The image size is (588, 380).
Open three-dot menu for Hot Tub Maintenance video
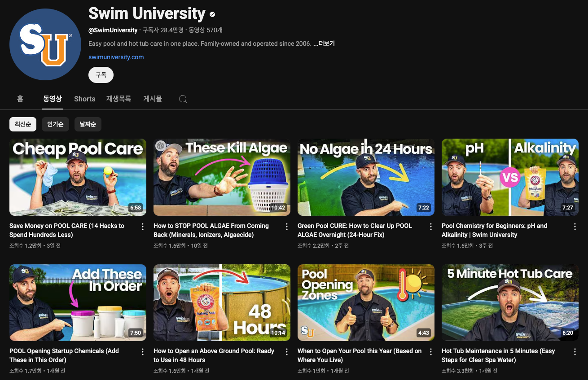tap(575, 352)
